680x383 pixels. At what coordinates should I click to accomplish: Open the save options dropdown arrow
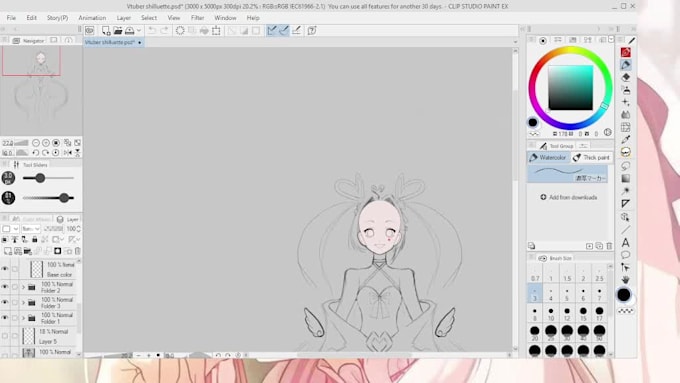pos(139,30)
